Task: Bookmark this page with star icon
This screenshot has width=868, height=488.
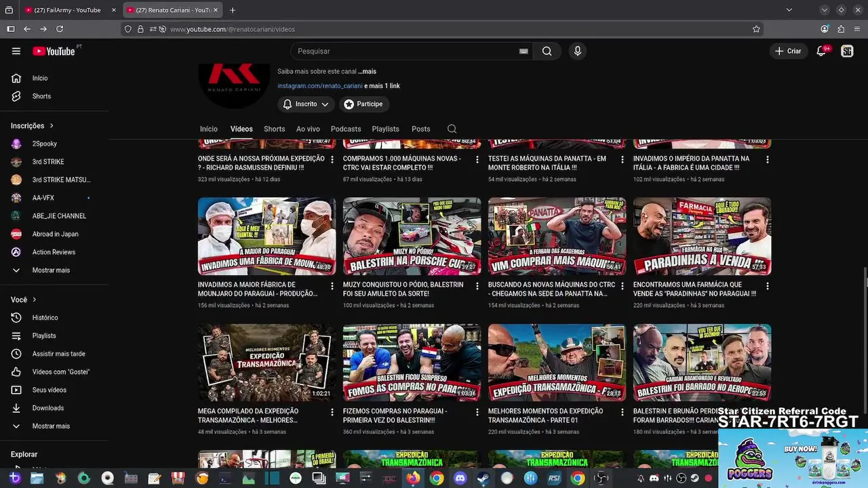Action: pos(756,29)
